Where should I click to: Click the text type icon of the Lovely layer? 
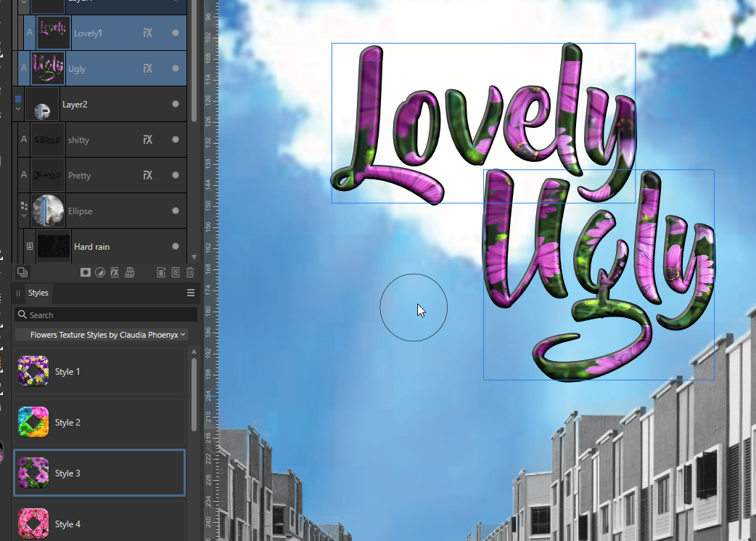point(30,33)
